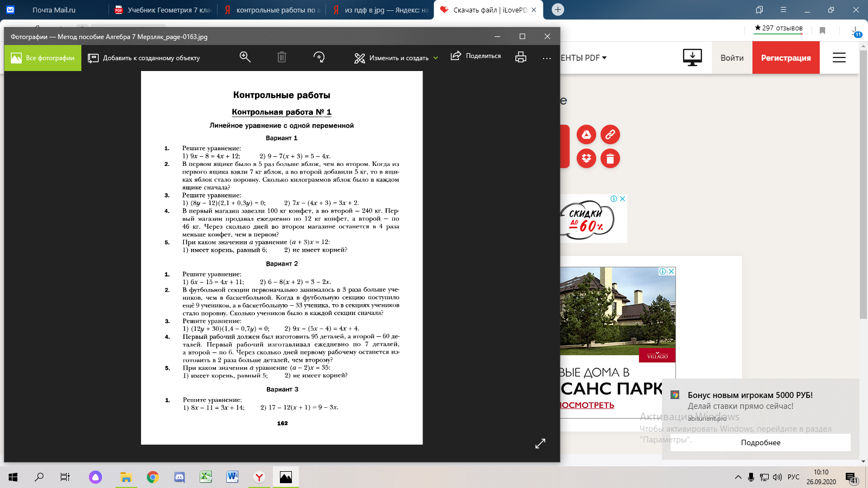The height and width of the screenshot is (488, 868).
Task: Launch Alice assistant from taskbar
Action: click(x=95, y=477)
